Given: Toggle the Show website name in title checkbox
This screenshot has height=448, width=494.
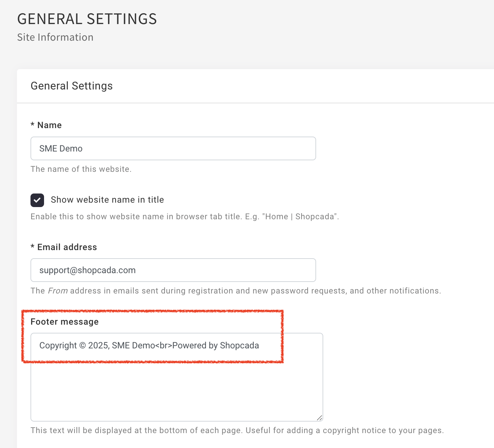Looking at the screenshot, I should (x=37, y=200).
